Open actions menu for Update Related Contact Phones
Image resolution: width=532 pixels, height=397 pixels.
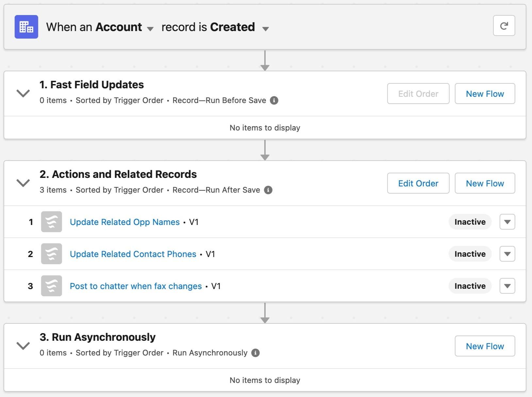coord(507,254)
